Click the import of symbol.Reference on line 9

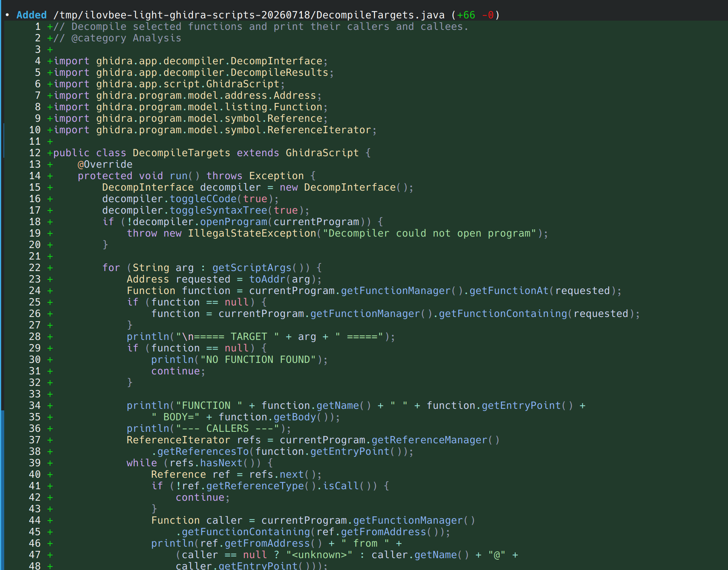[x=191, y=118]
